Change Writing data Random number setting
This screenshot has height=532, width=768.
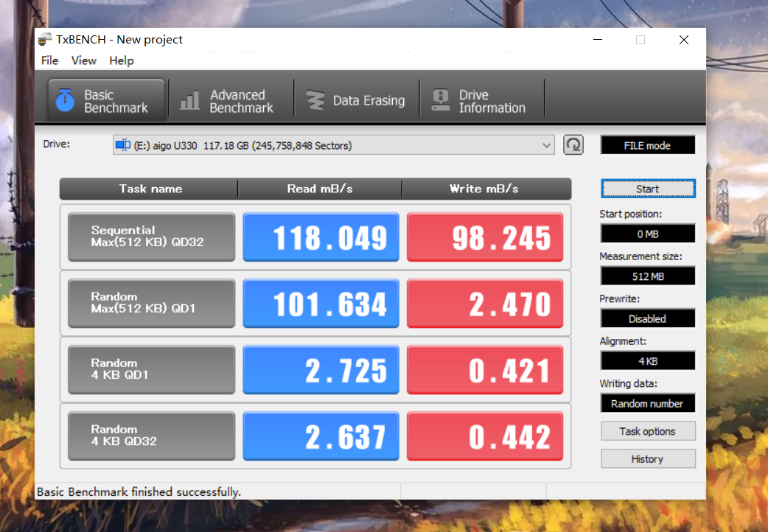point(648,403)
